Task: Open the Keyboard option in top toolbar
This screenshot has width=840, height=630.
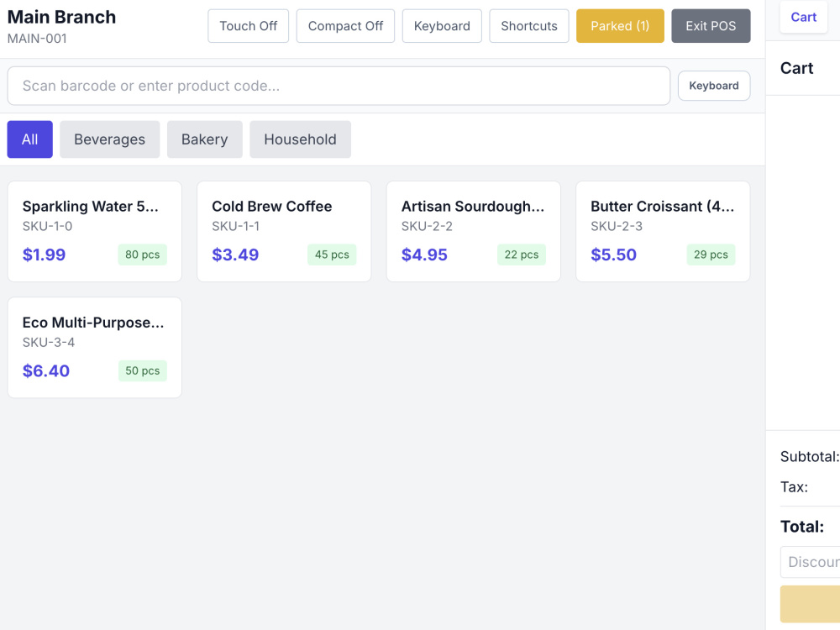Action: [442, 26]
